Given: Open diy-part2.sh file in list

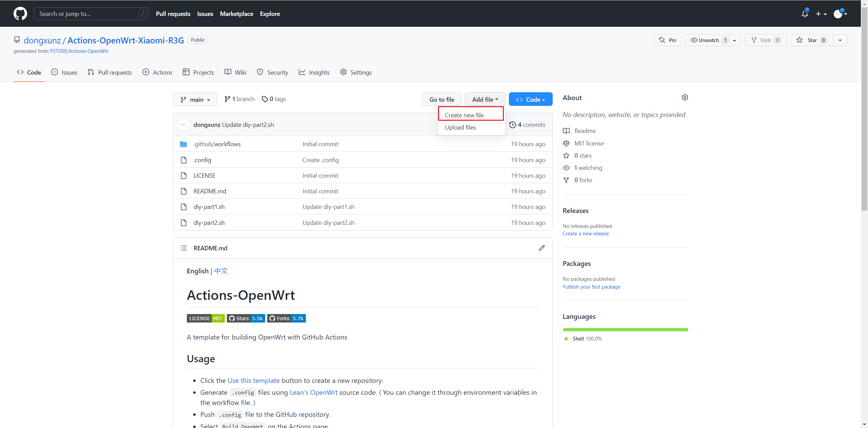Looking at the screenshot, I should (x=209, y=223).
